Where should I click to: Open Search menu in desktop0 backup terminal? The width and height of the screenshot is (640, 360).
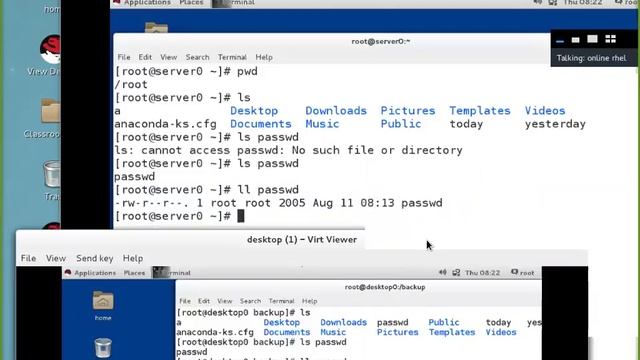(x=250, y=301)
